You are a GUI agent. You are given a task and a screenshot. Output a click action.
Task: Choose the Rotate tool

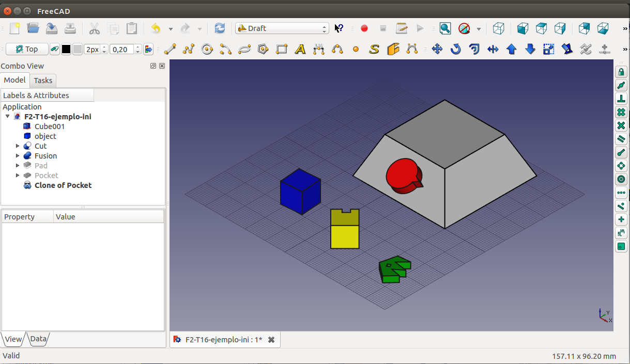click(455, 49)
